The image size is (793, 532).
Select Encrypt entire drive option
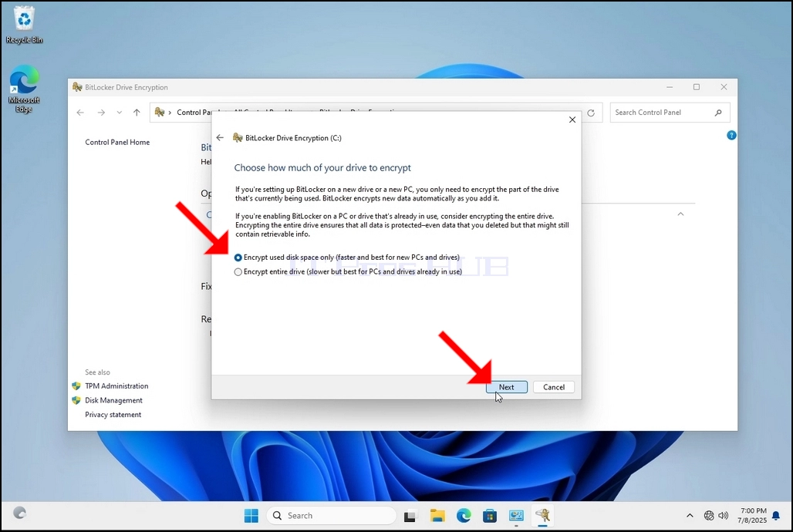(348, 271)
